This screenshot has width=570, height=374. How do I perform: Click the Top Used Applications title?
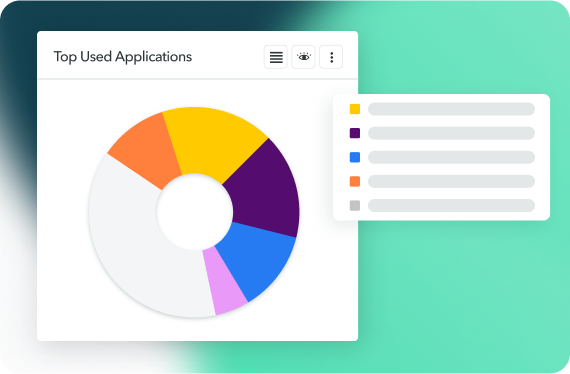[x=123, y=57]
